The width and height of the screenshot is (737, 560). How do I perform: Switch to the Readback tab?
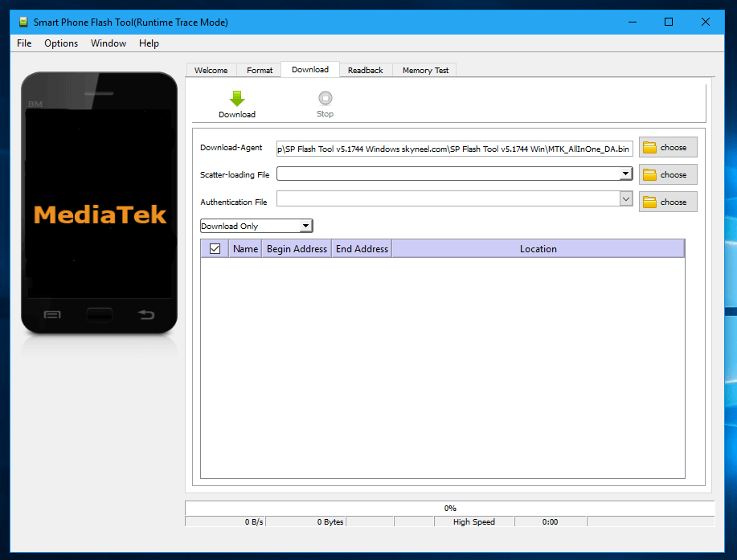(x=365, y=70)
